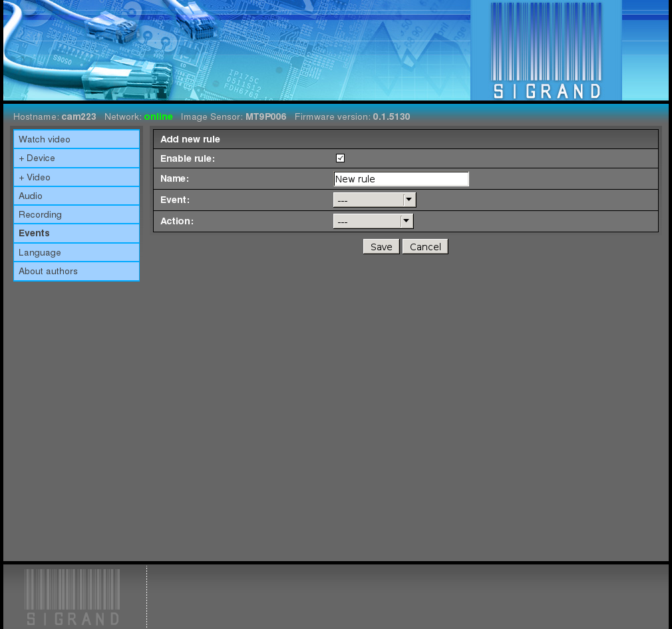This screenshot has height=629, width=672.
Task: Expand the + Video menu section
Action: click(x=77, y=177)
